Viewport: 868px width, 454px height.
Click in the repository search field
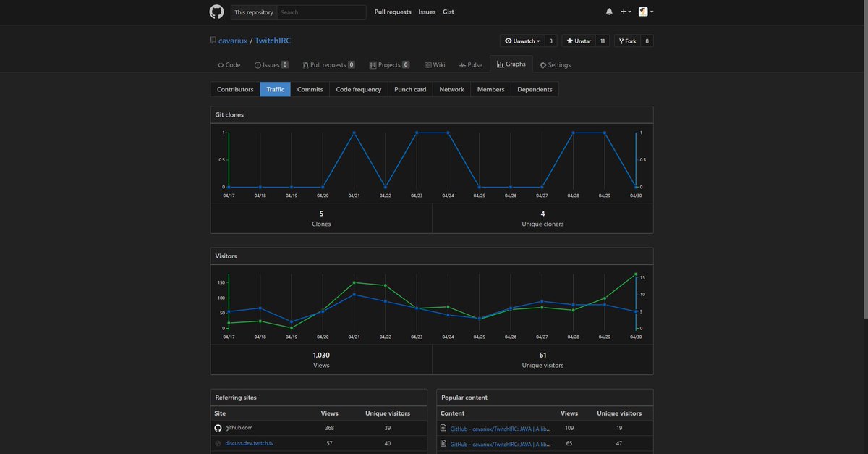point(321,12)
